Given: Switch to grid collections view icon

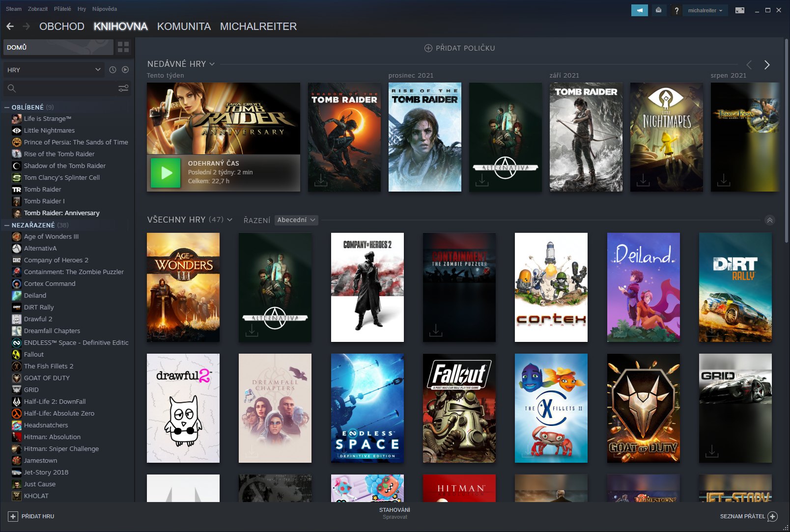Looking at the screenshot, I should 123,47.
